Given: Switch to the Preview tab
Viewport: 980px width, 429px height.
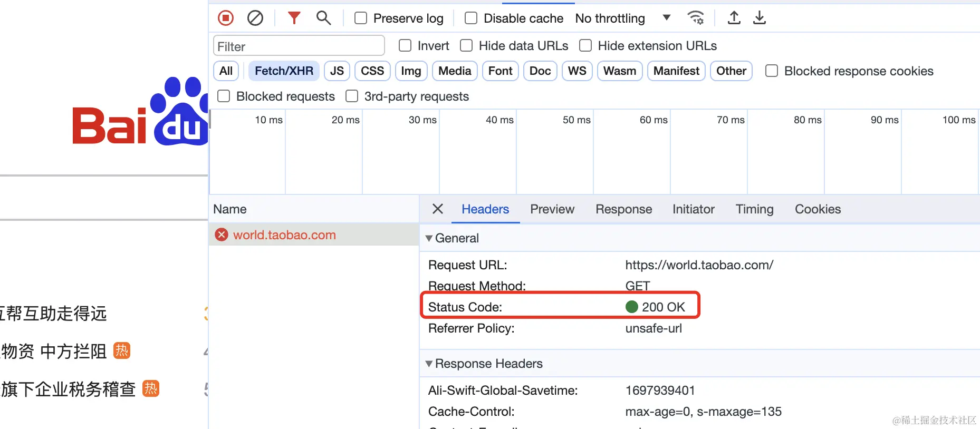Looking at the screenshot, I should click(552, 209).
